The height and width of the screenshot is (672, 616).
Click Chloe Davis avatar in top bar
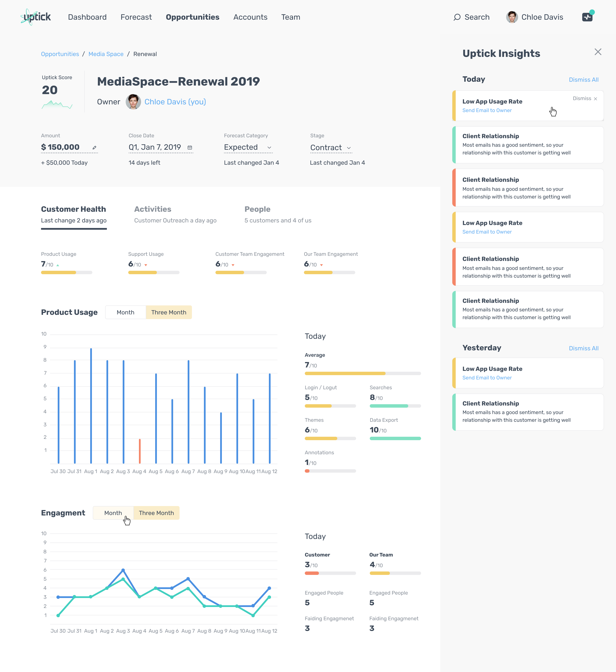coord(512,17)
